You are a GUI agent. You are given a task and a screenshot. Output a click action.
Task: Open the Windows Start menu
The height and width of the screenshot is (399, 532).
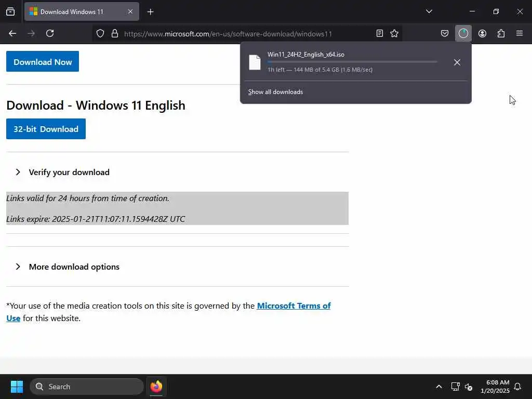[17, 387]
